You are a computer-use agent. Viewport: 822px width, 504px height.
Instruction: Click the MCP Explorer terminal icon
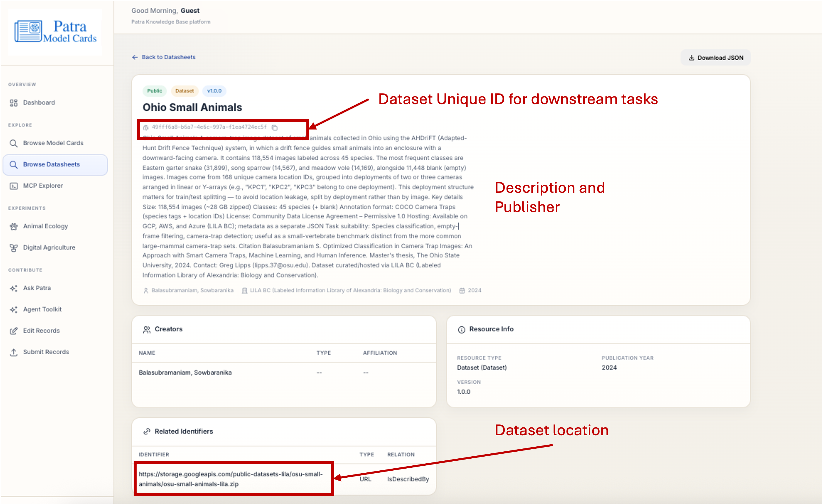pyautogui.click(x=14, y=186)
